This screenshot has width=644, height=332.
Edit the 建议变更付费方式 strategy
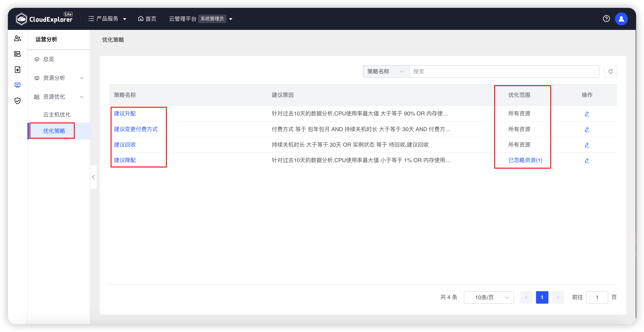point(587,130)
